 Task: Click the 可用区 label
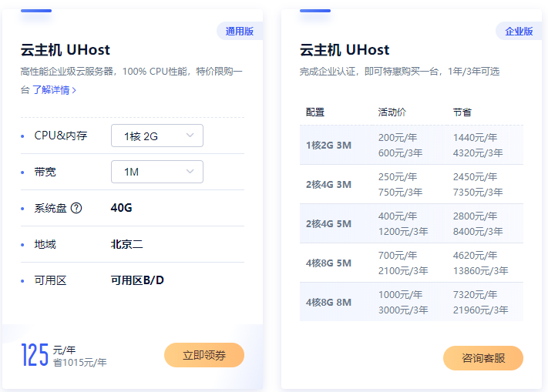click(x=50, y=280)
